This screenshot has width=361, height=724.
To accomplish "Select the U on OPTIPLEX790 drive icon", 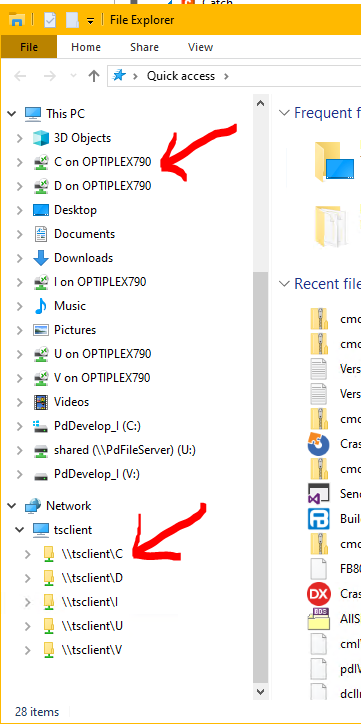I will pos(41,354).
